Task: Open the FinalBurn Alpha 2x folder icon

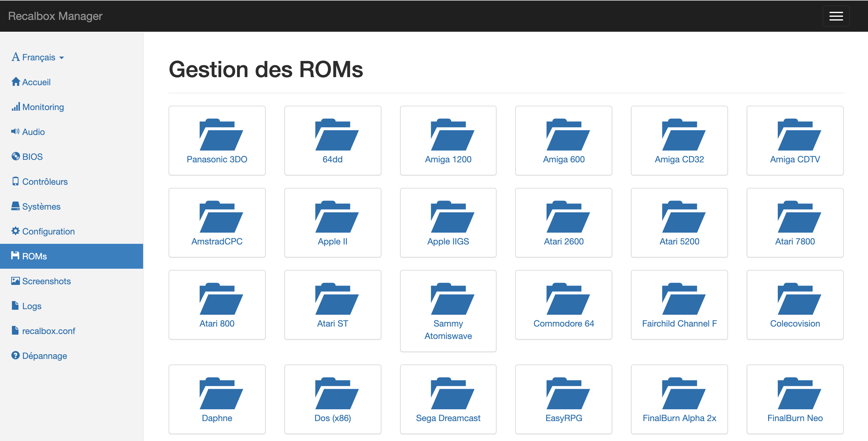Action: click(683, 393)
